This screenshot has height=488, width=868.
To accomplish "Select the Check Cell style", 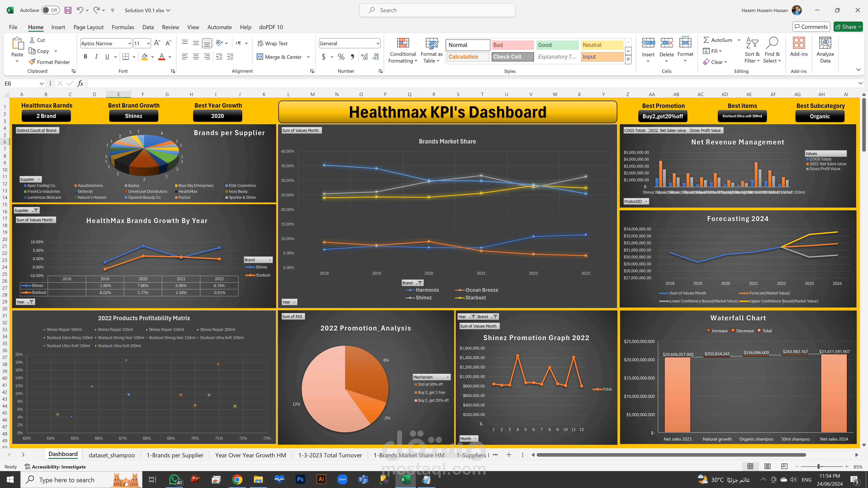I will tap(512, 57).
